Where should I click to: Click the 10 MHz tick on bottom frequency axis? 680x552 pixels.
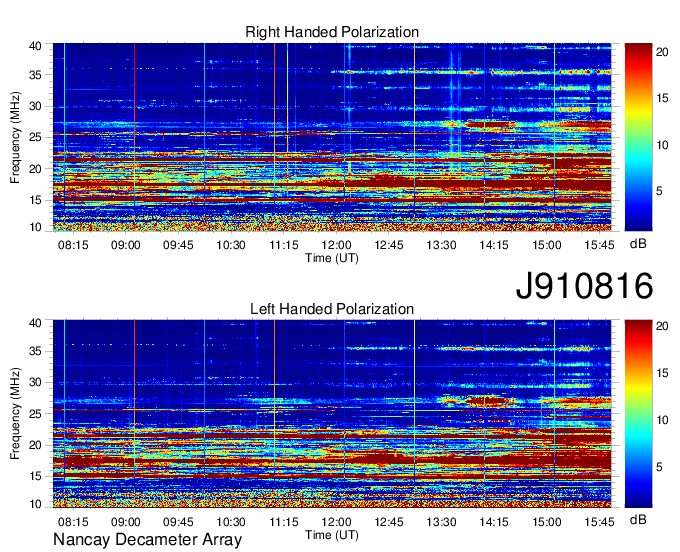(x=35, y=504)
